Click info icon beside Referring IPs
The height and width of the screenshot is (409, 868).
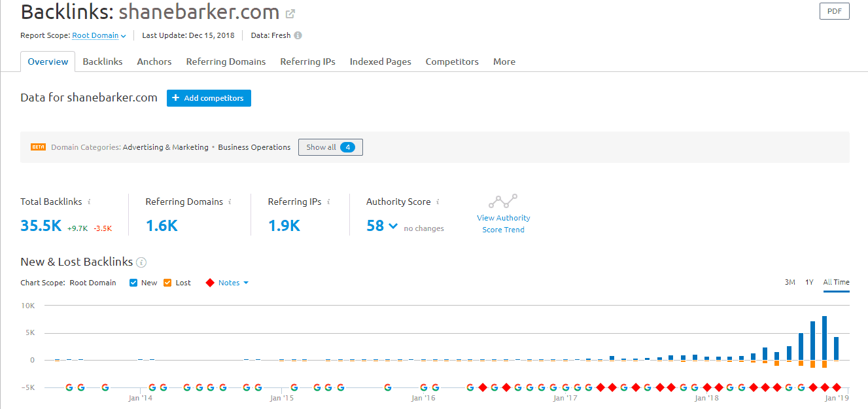coord(328,202)
